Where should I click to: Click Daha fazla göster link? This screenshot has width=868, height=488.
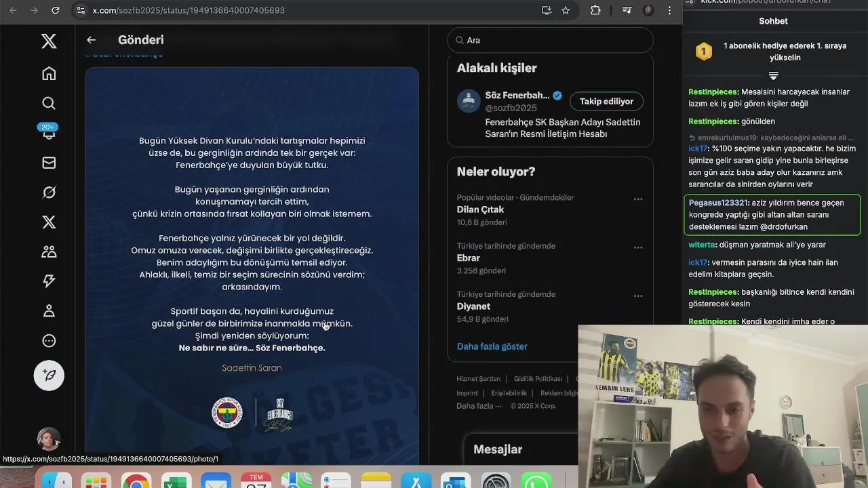[492, 346]
